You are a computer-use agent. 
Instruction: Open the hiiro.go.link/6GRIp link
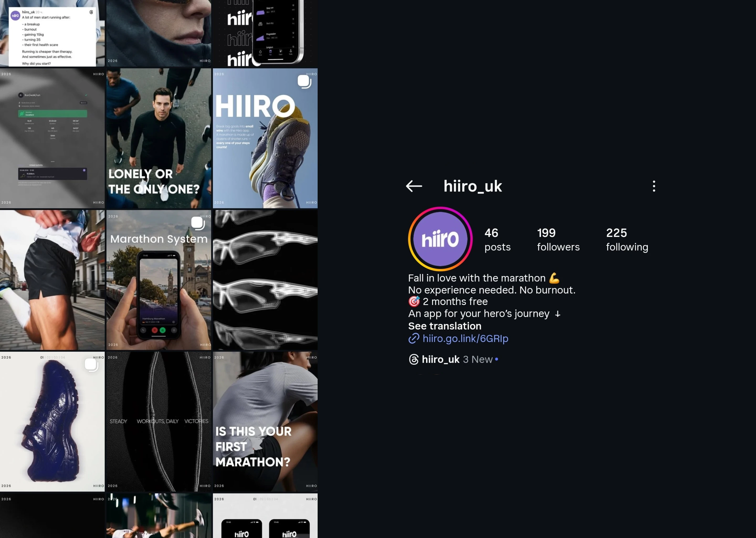pyautogui.click(x=465, y=339)
